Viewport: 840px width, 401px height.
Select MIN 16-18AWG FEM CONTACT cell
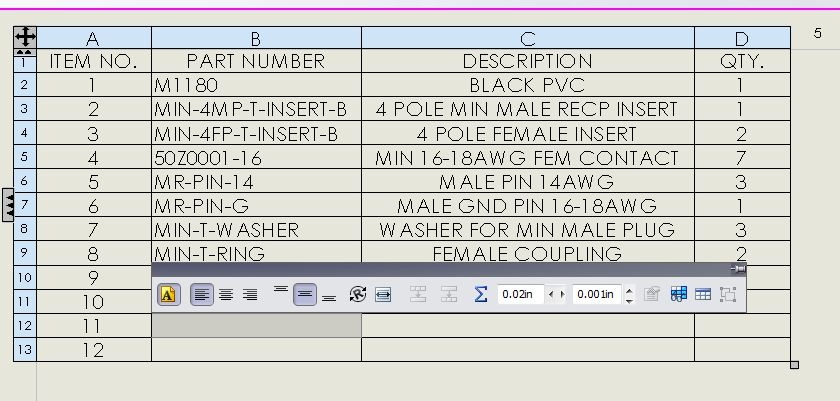(x=528, y=157)
